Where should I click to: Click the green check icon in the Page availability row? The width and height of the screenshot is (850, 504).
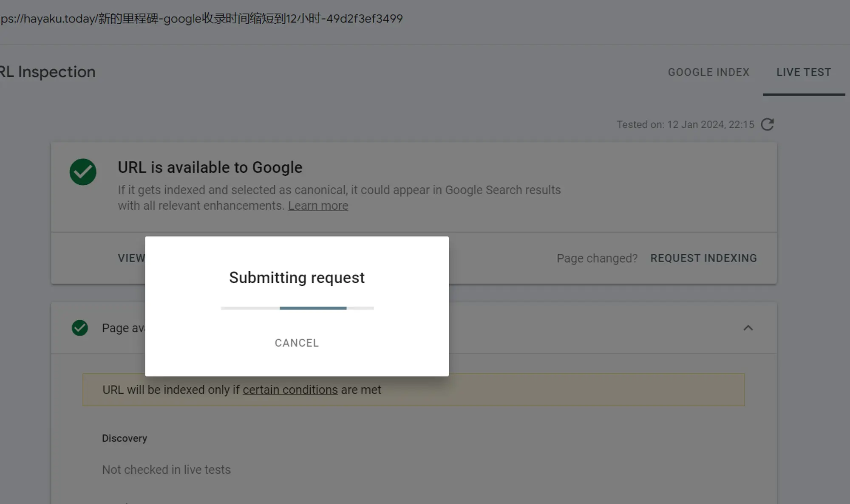tap(79, 328)
